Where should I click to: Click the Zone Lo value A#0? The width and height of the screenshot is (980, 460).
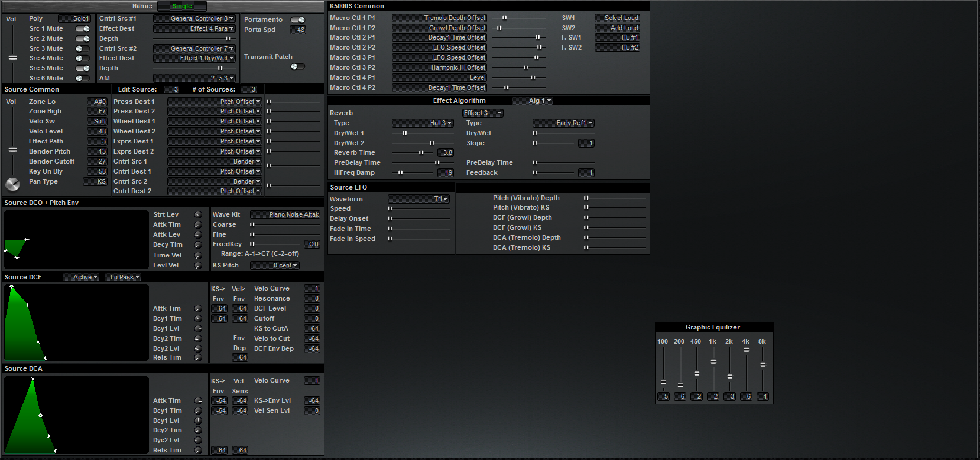click(x=98, y=102)
